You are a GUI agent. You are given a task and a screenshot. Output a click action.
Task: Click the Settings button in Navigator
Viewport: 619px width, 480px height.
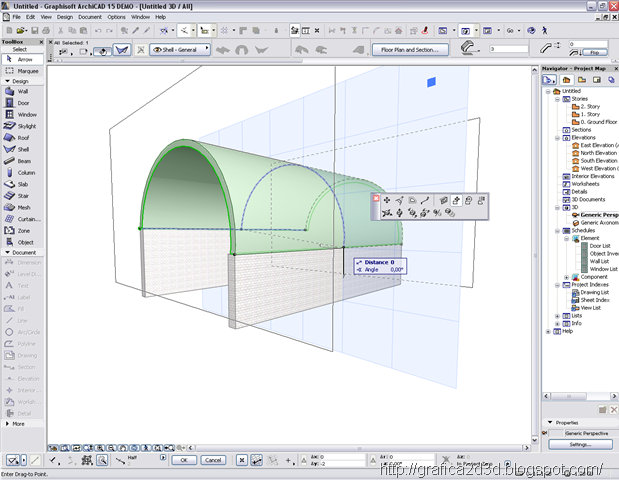[x=580, y=444]
